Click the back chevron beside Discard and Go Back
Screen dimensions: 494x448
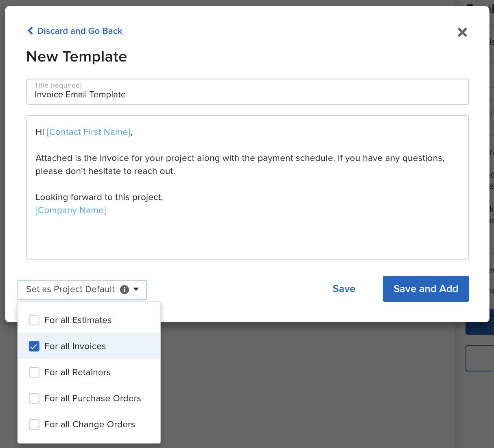30,31
